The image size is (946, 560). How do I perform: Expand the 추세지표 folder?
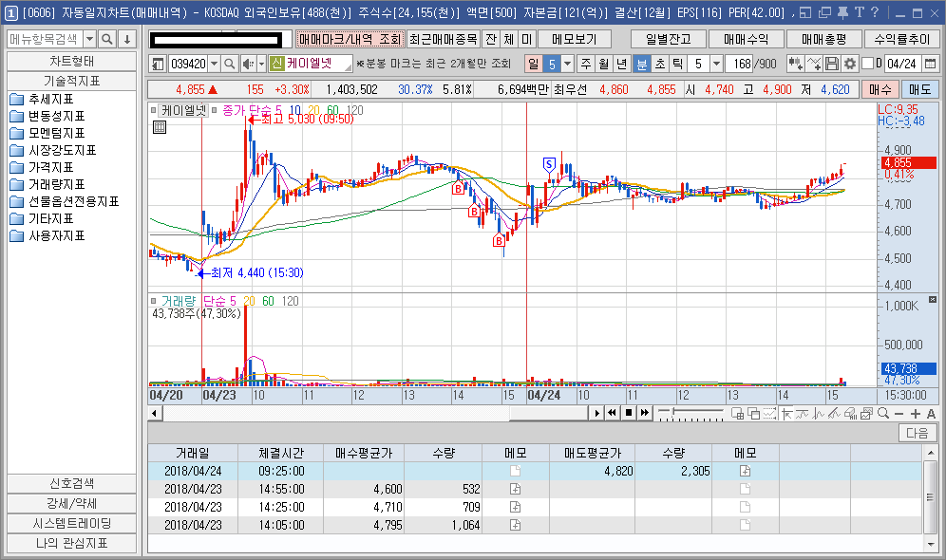click(42, 99)
